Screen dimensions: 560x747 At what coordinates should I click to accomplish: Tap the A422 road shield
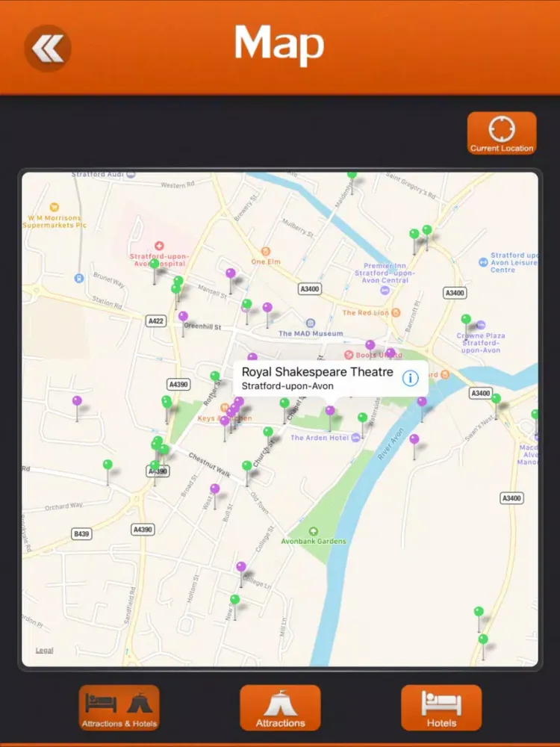(x=156, y=321)
